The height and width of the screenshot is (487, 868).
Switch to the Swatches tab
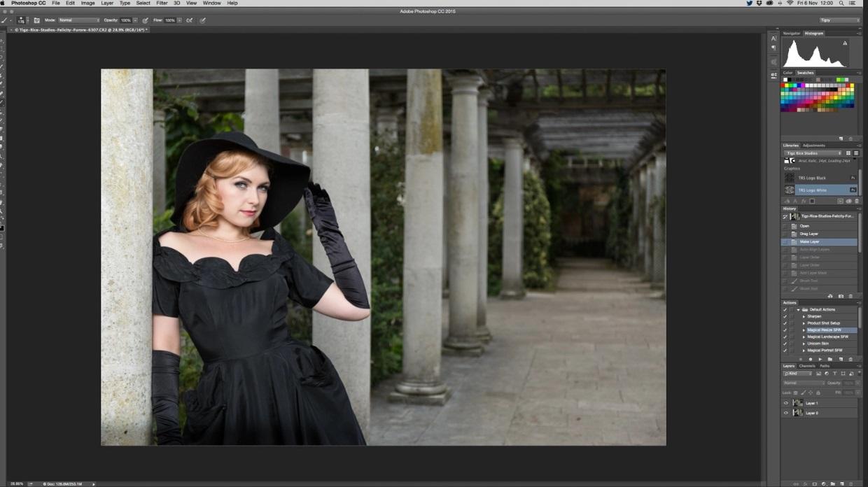point(806,73)
